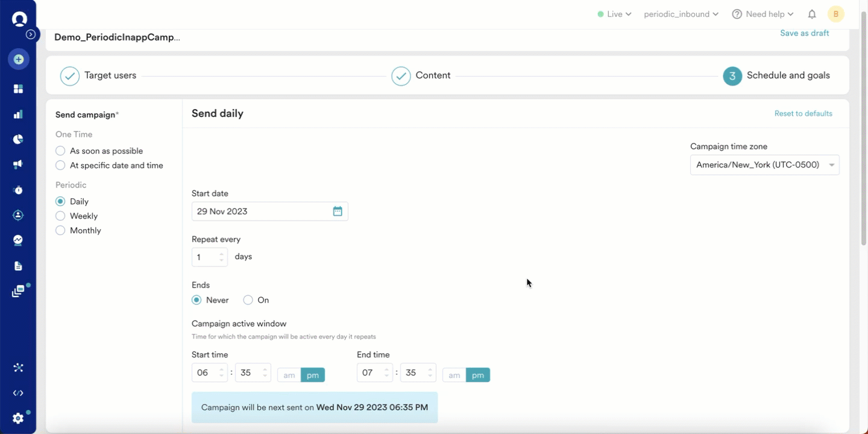The width and height of the screenshot is (868, 434).
Task: Select the dashboard grid icon in sidebar
Action: pyautogui.click(x=18, y=89)
